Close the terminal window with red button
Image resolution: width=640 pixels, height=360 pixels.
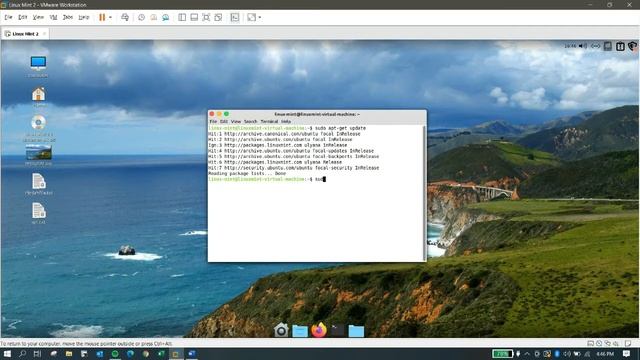212,114
